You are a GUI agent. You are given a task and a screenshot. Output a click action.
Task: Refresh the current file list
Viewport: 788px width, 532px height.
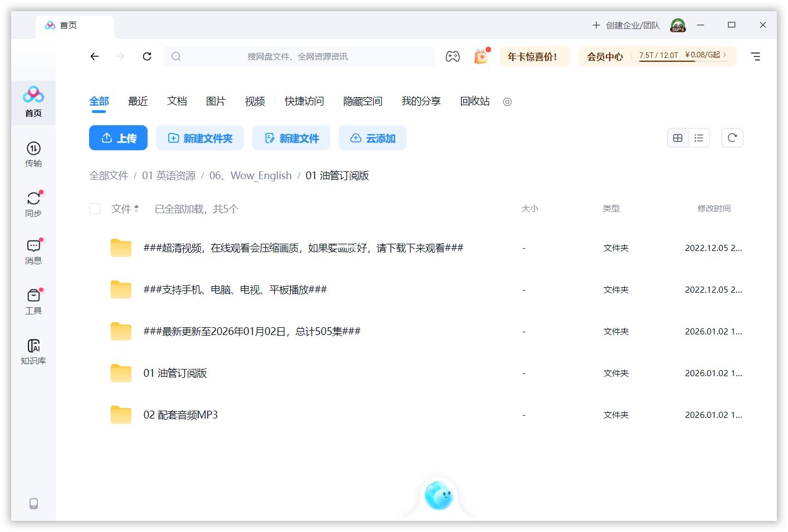(732, 137)
